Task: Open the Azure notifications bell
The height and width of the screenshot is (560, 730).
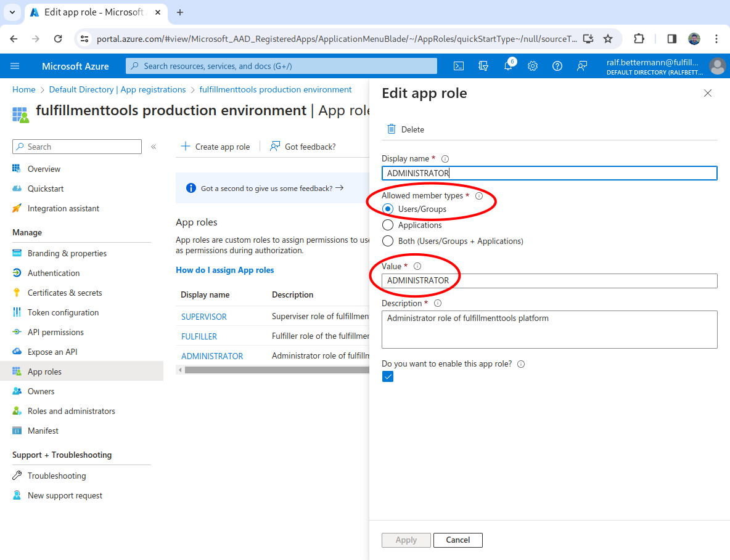Action: click(508, 66)
